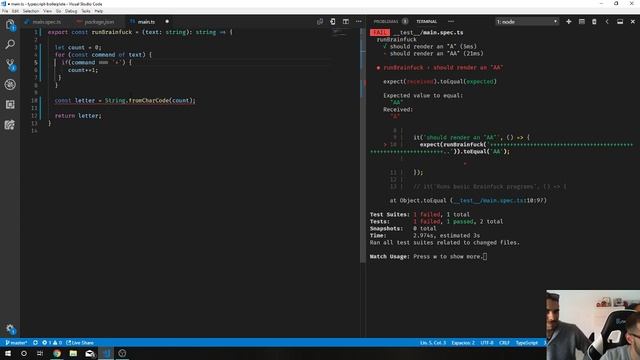This screenshot has height=360, width=640.
Task: Close the terminal panel
Action: coord(633,22)
